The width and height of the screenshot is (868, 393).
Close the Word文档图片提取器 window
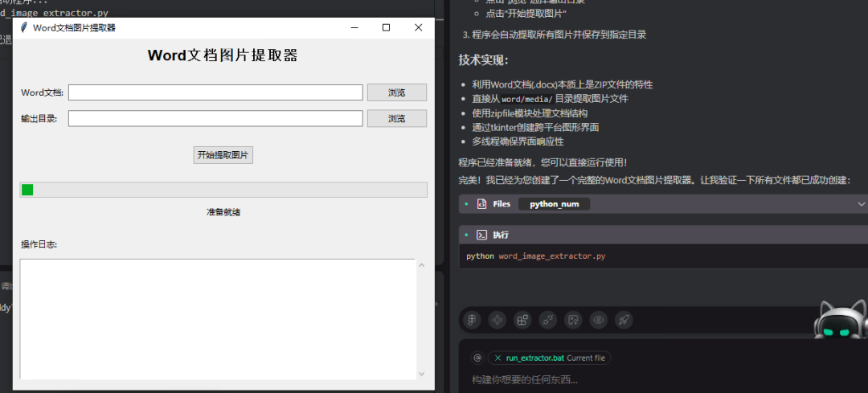pos(419,27)
